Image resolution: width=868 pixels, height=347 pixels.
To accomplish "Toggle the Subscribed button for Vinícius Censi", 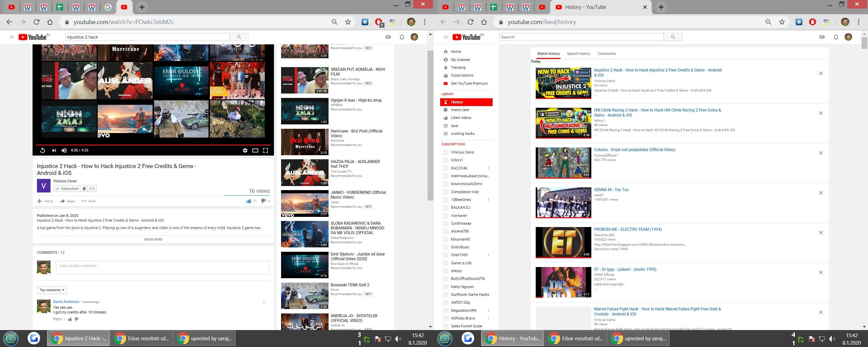I will point(67,189).
